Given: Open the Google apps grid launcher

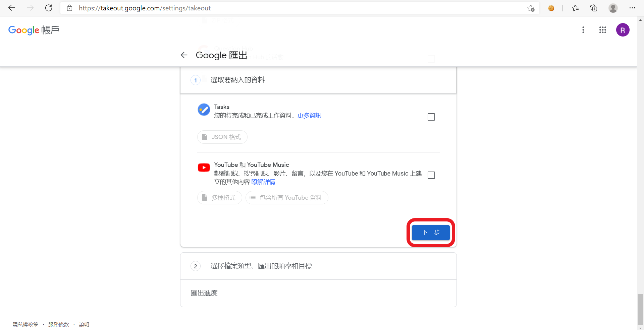Looking at the screenshot, I should tap(603, 30).
